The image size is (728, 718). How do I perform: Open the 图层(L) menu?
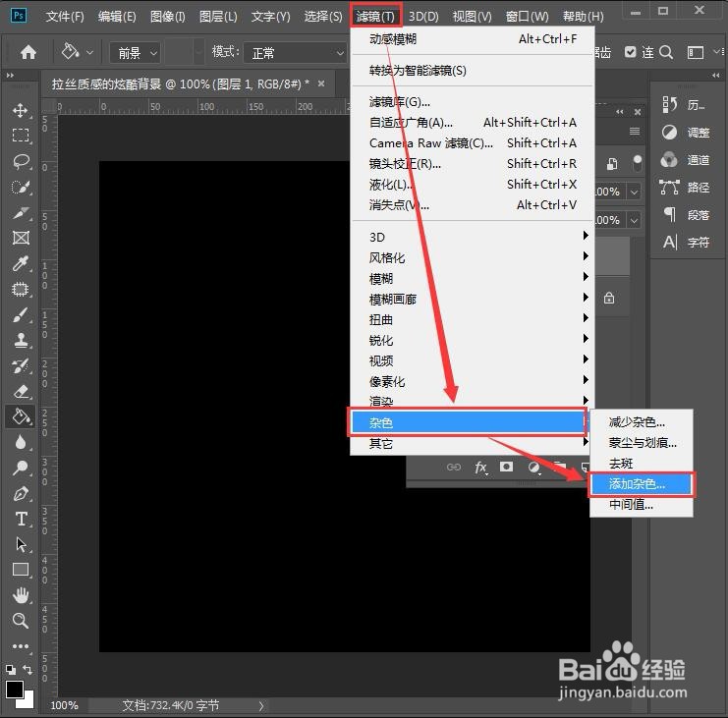[x=218, y=17]
